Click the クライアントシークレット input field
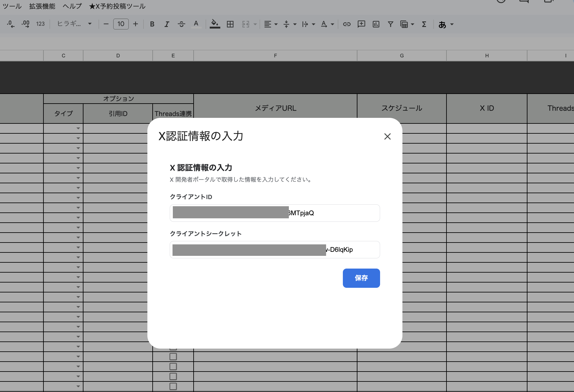 pyautogui.click(x=275, y=250)
